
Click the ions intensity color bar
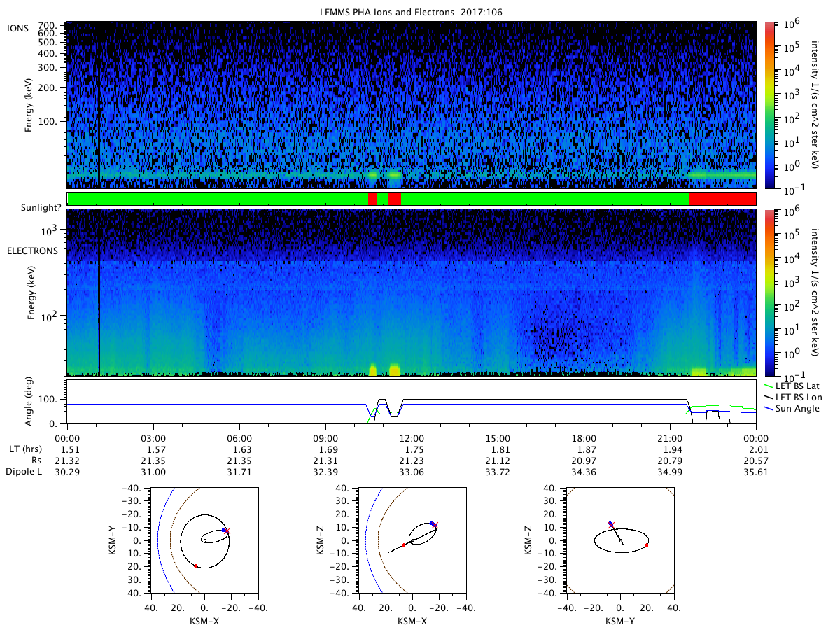770,104
